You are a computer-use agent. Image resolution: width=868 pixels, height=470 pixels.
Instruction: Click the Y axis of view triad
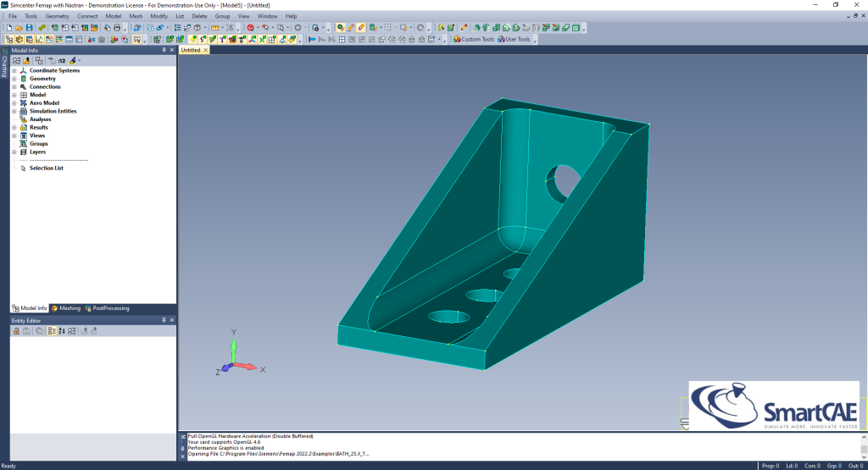point(234,346)
